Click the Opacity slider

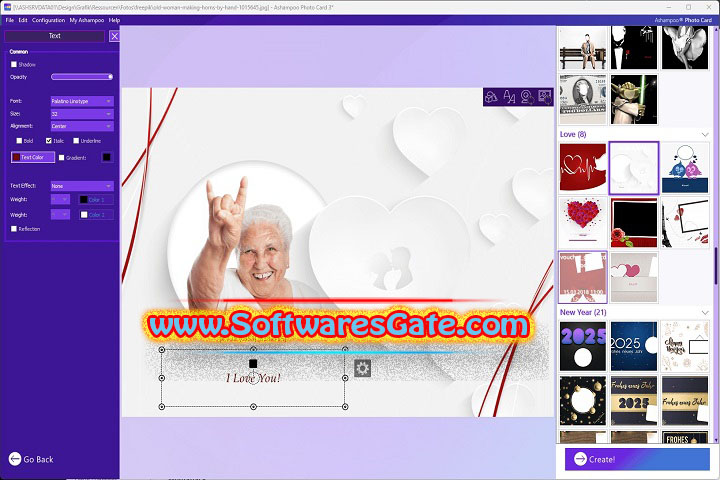pyautogui.click(x=82, y=77)
